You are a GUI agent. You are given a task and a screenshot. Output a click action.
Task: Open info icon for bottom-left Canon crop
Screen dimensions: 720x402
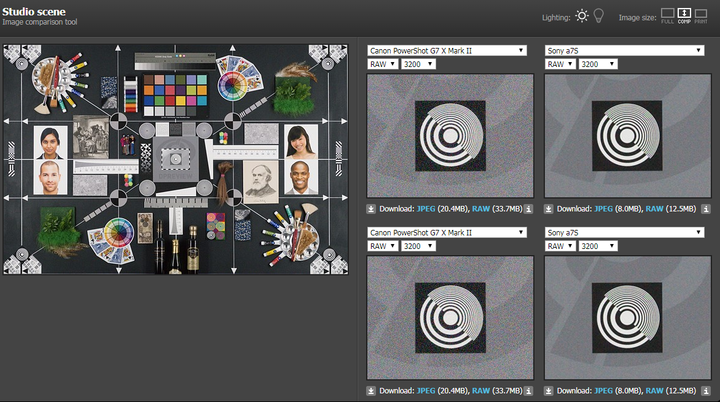tap(529, 391)
